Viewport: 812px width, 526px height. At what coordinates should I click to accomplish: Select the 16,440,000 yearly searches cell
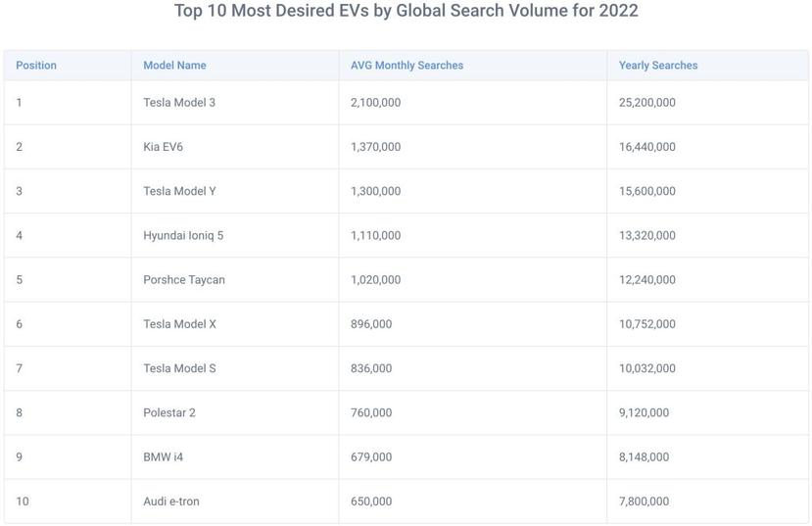click(647, 147)
